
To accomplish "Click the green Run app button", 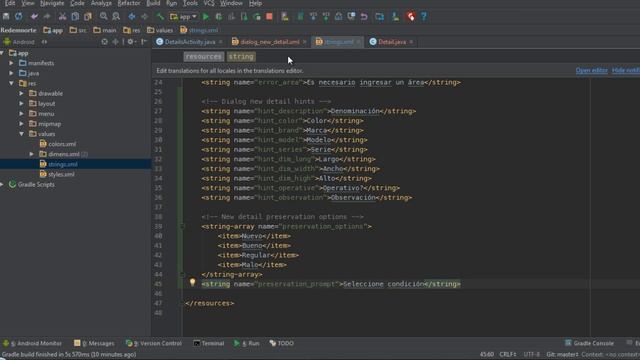I will [206, 17].
